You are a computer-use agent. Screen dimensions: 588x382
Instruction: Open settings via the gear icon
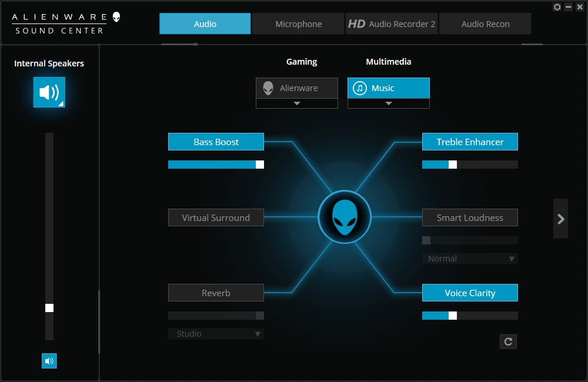point(557,7)
